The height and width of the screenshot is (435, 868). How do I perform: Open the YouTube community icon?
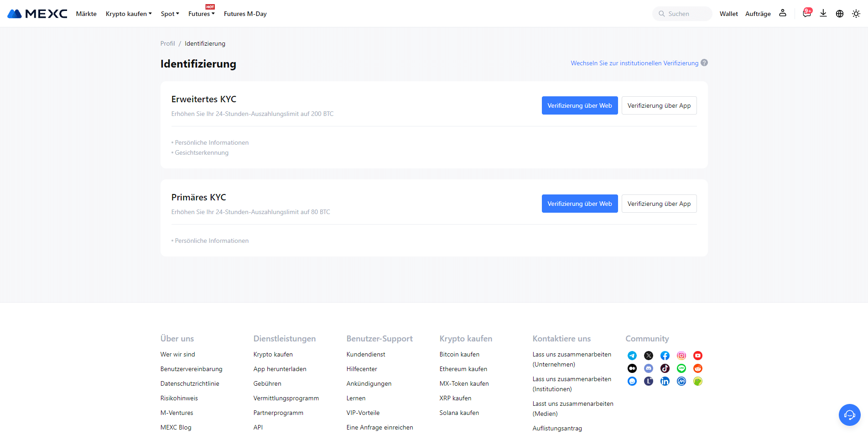pyautogui.click(x=698, y=356)
